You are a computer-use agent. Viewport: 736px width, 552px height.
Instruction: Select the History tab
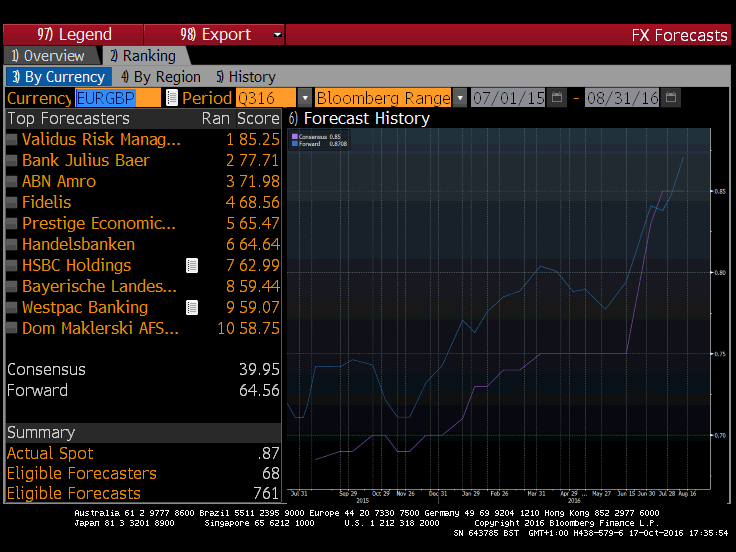tap(246, 77)
